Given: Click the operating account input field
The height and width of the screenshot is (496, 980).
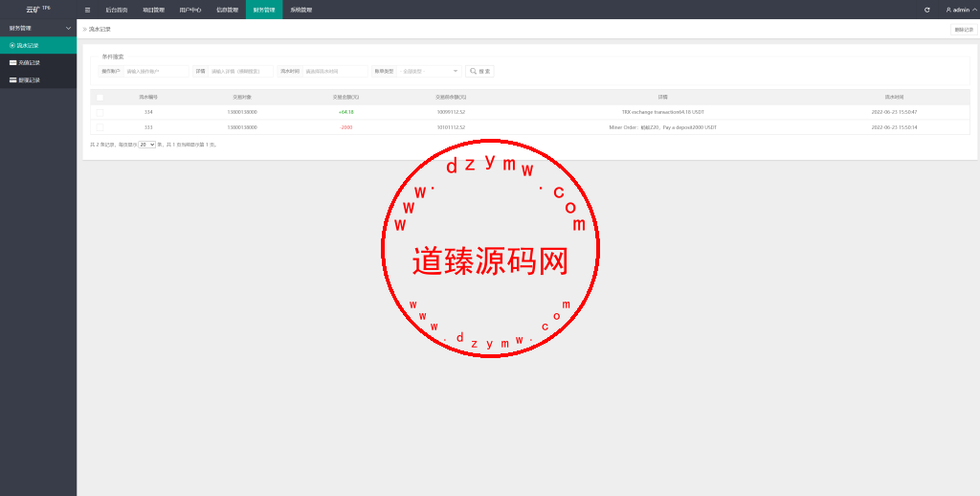Looking at the screenshot, I should [x=156, y=71].
